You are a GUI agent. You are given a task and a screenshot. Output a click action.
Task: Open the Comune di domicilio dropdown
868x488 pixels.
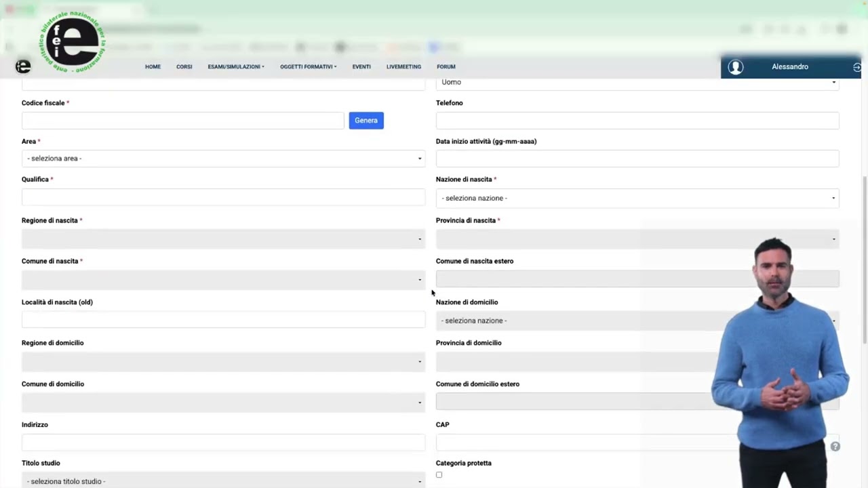point(223,403)
